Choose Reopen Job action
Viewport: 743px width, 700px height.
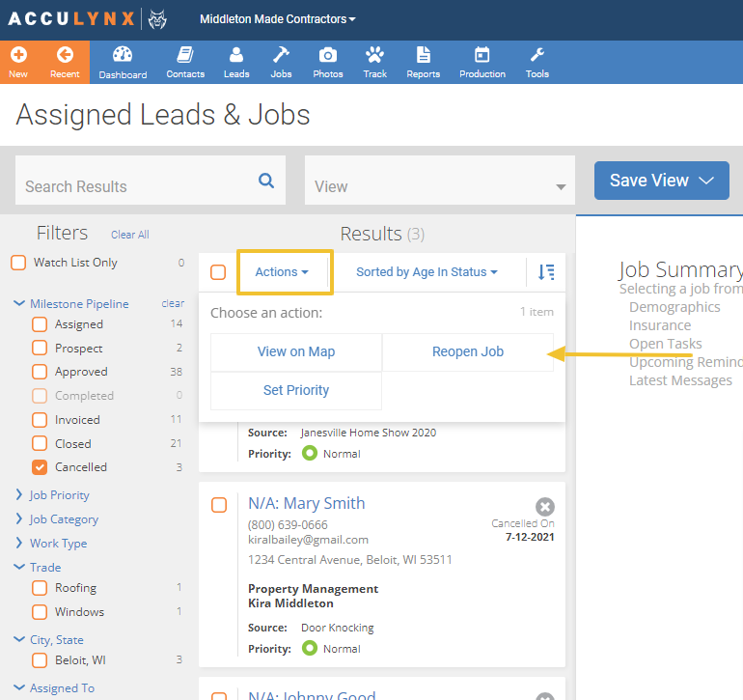click(x=468, y=351)
